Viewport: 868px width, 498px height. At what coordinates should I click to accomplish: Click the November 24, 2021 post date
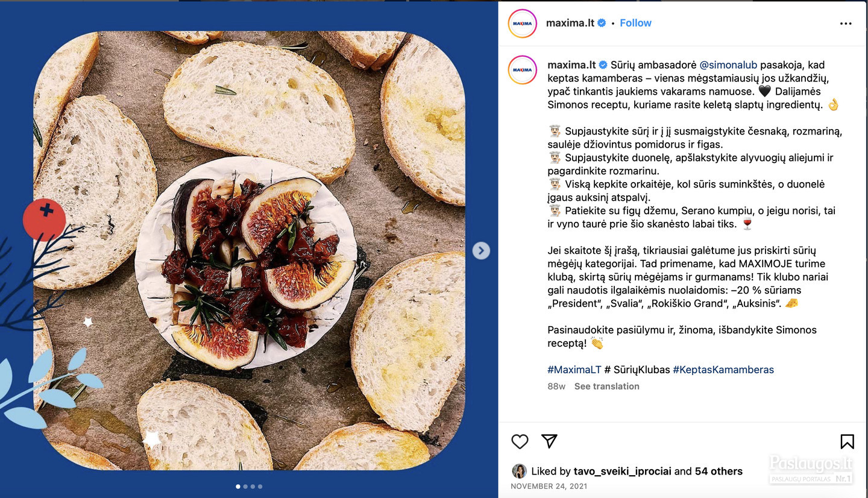click(x=549, y=486)
